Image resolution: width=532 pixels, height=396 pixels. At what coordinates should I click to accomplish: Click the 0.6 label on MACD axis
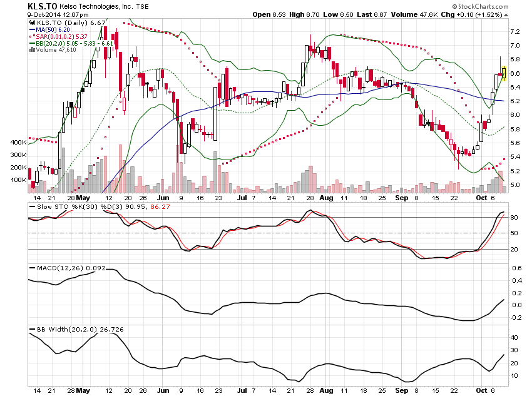coord(517,268)
